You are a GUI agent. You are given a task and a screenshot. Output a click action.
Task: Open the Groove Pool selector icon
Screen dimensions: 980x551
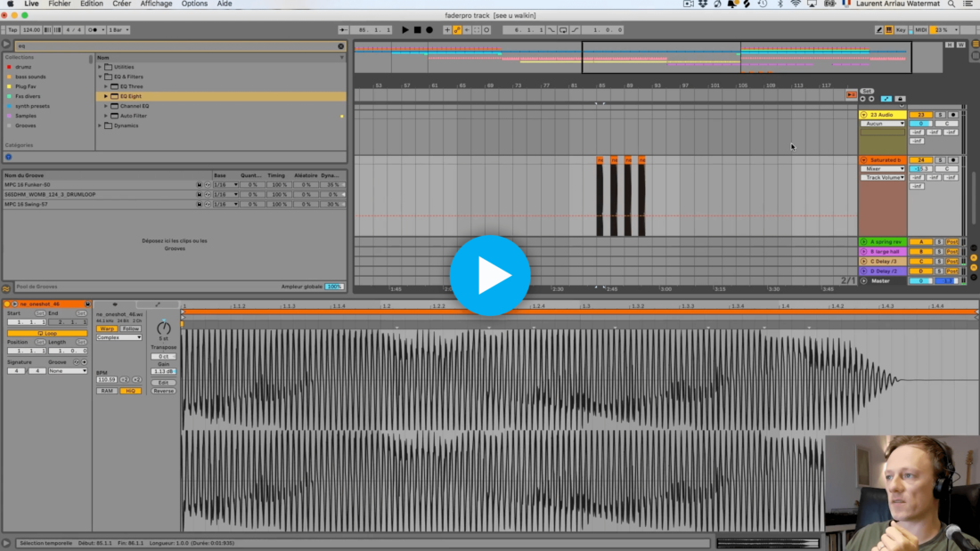(6, 288)
